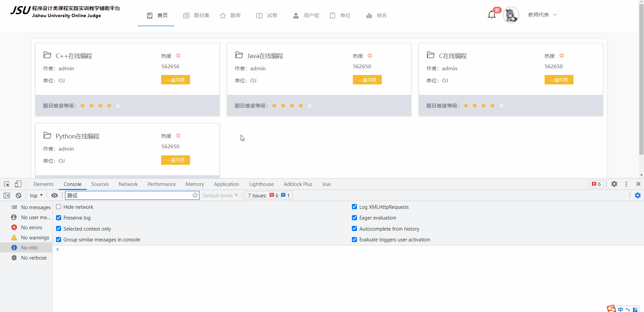Screen dimensions: 644x312
Task: Uncheck Selected context only
Action: click(59, 229)
